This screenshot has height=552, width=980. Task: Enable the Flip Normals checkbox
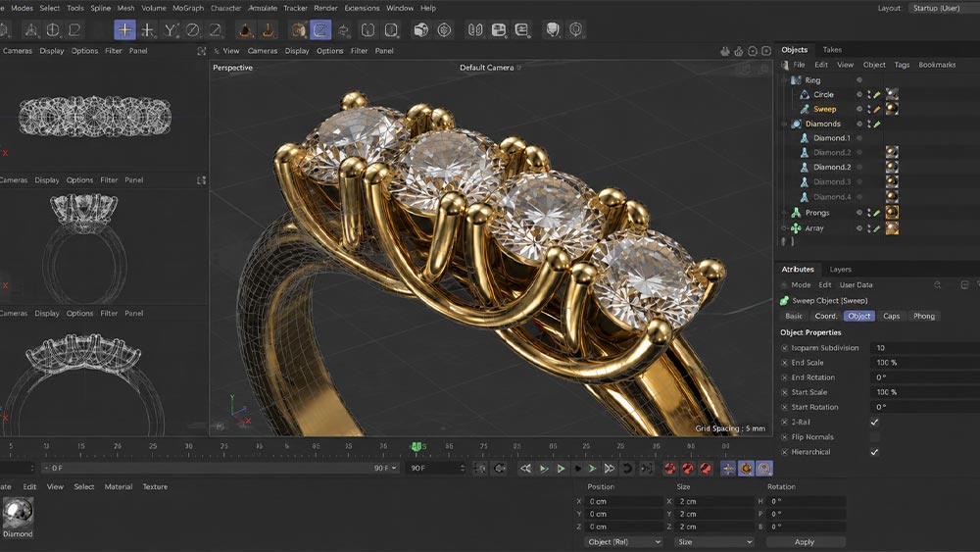pos(874,437)
